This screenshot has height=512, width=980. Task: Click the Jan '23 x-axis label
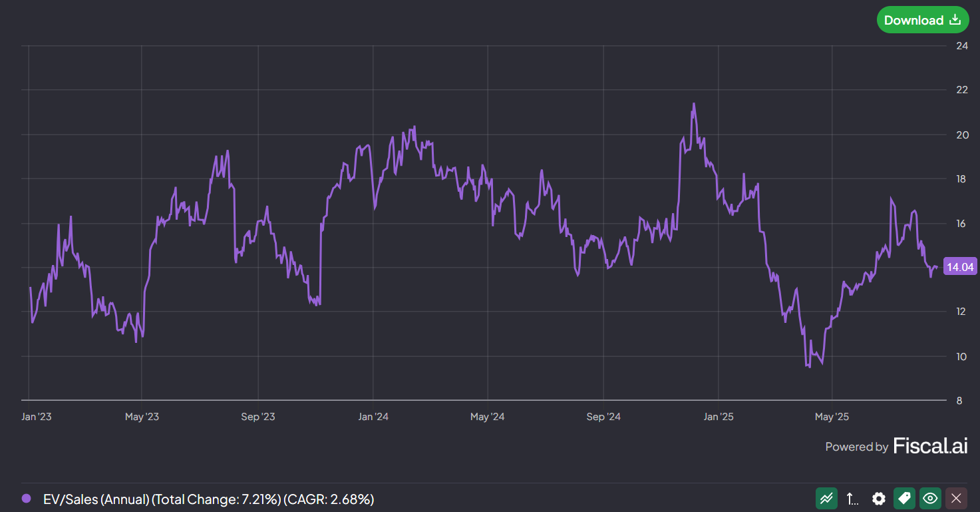point(37,417)
